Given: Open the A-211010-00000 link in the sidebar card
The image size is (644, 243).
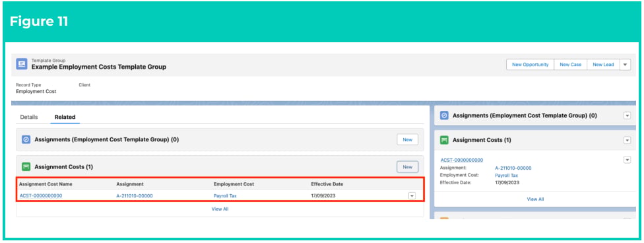Looking at the screenshot, I should pos(513,168).
